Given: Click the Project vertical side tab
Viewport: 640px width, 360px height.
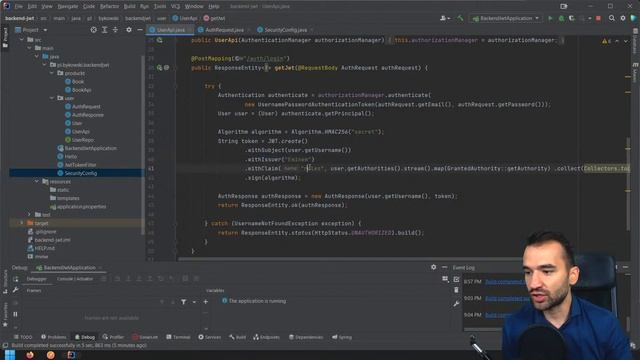Looking at the screenshot, I should tap(5, 37).
